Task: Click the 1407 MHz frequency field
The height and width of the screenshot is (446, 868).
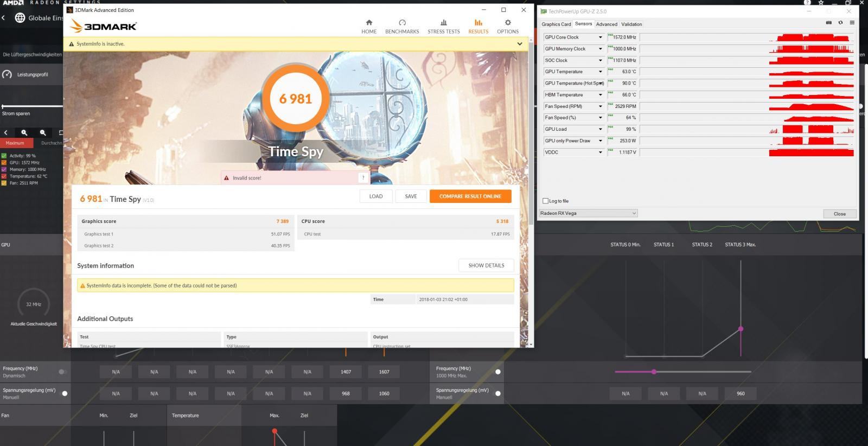Action: [346, 372]
